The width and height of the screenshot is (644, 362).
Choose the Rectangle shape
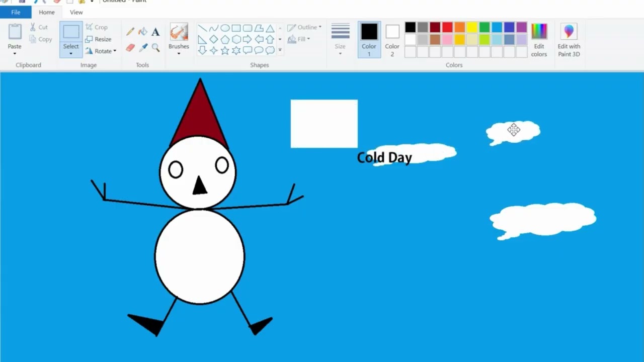(236, 28)
